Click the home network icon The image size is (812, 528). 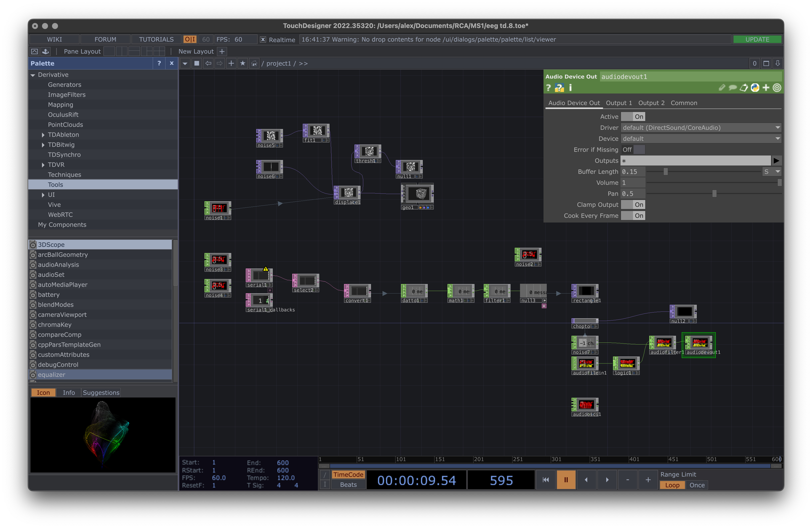[254, 63]
